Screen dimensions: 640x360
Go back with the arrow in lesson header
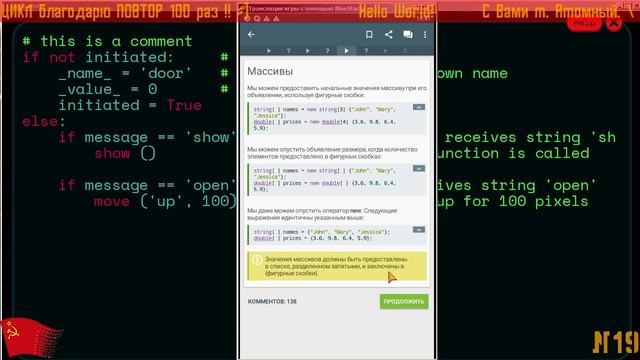pyautogui.click(x=251, y=35)
